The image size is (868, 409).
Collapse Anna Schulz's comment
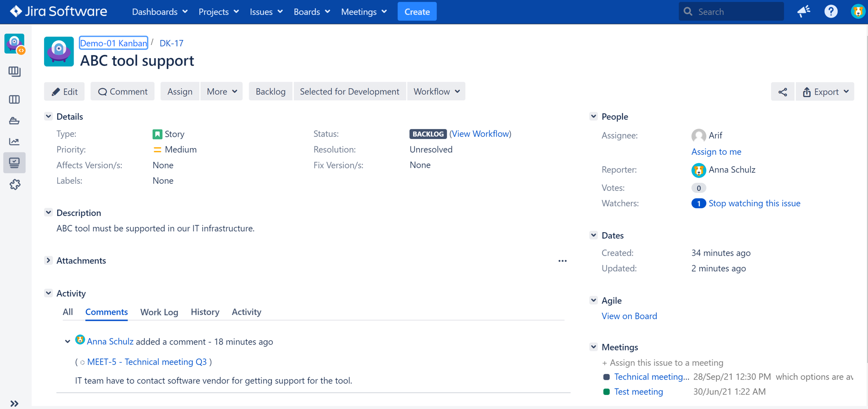(x=68, y=341)
